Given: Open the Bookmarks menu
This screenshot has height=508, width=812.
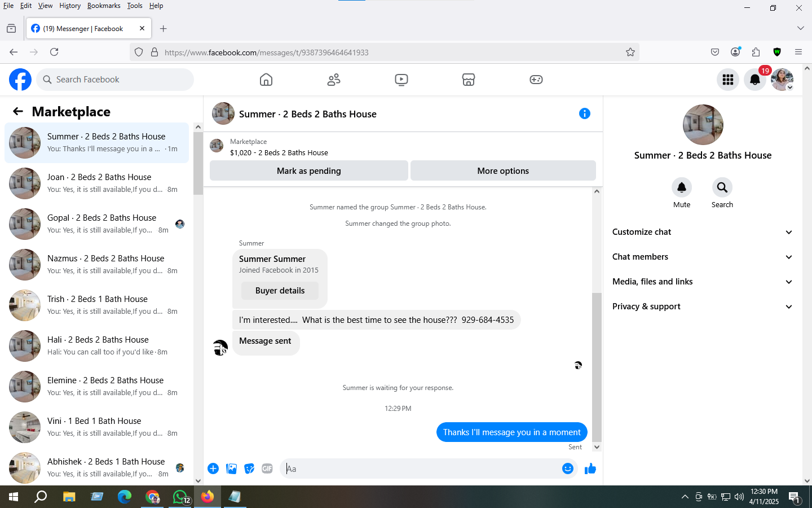Looking at the screenshot, I should pos(104,6).
